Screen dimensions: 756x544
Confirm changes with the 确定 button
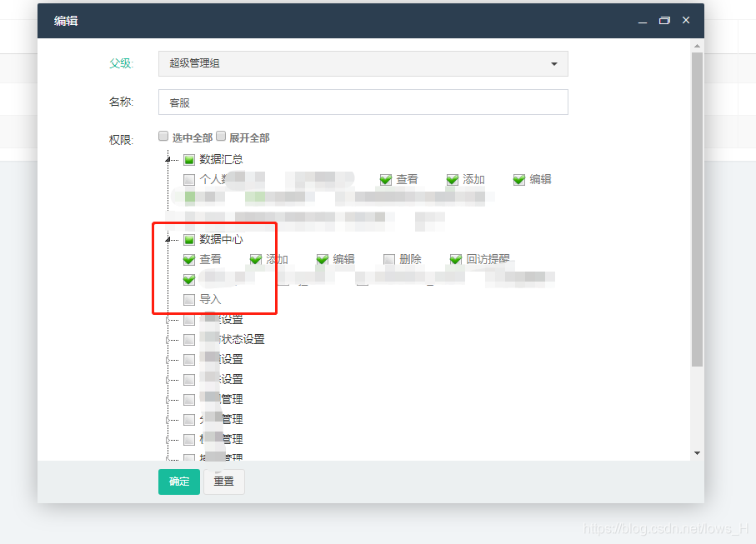179,482
